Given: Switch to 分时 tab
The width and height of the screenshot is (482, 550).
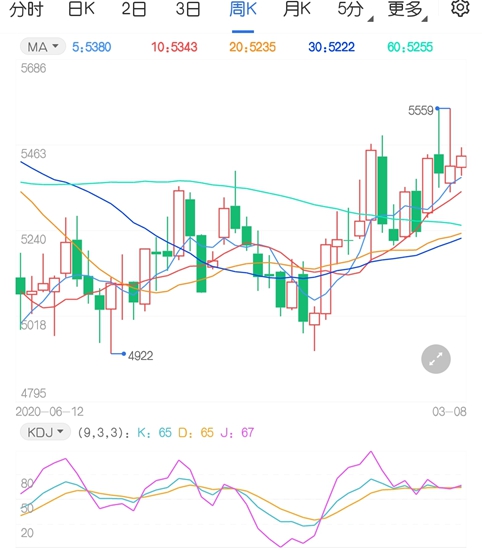Looking at the screenshot, I should pos(26,9).
